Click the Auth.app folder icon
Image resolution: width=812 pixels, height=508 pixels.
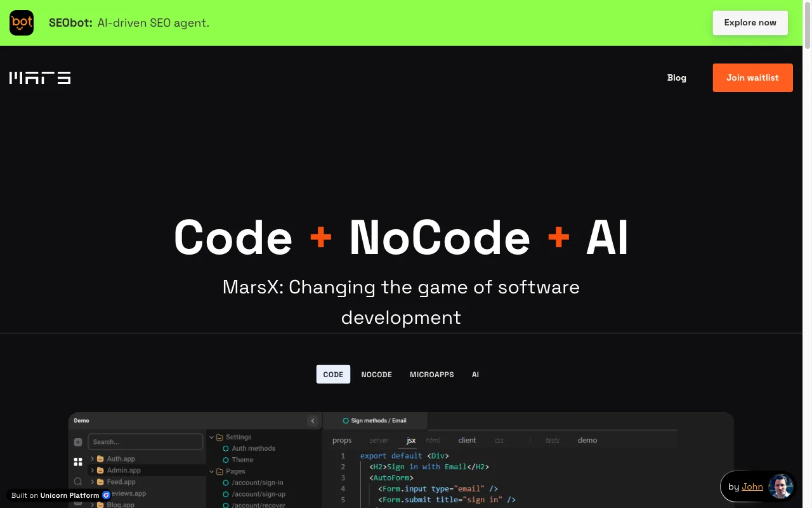tap(100, 458)
